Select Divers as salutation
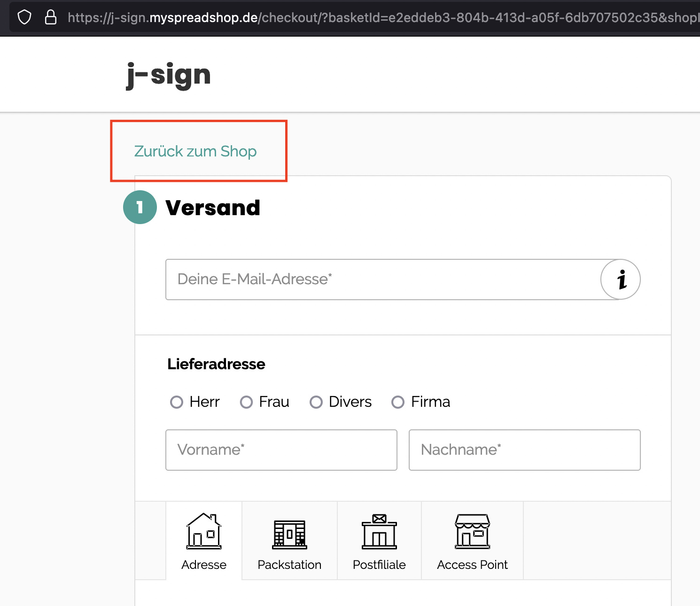Screen dimensions: 700x606 316,402
